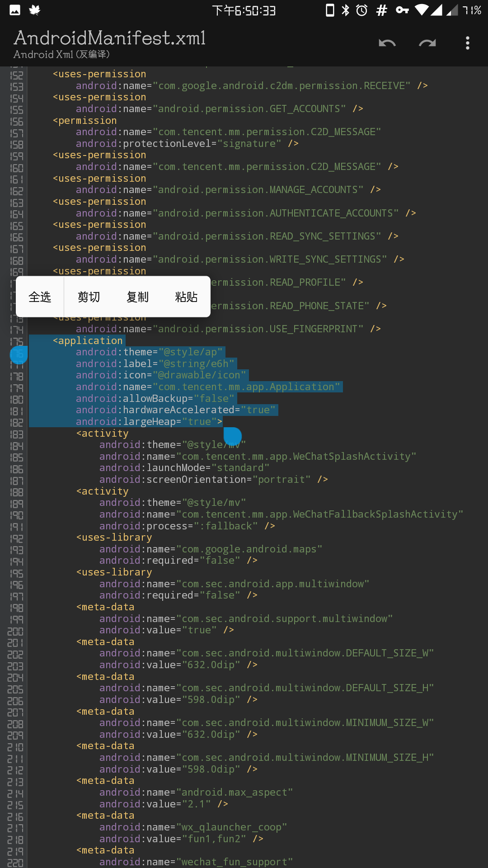The image size is (488, 868).
Task: Tap the screenOrientation="portrait" line
Action: 214,480
